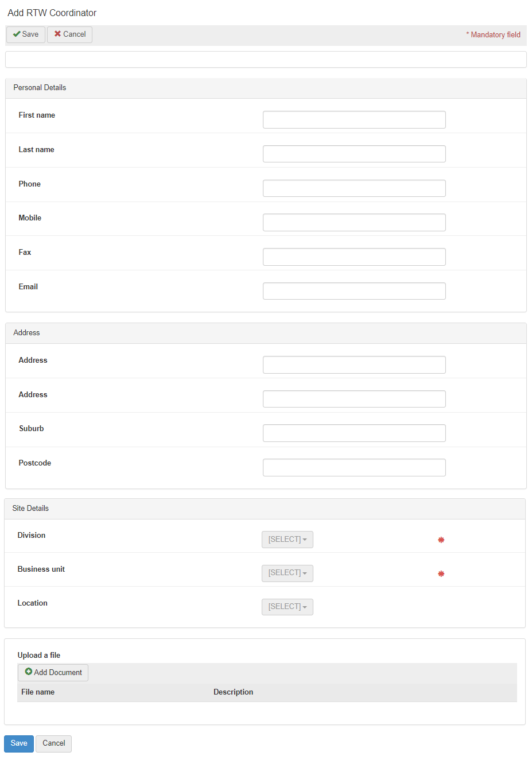Click the red asterisk beside Division
Viewport: 532px width, 760px height.
(441, 540)
